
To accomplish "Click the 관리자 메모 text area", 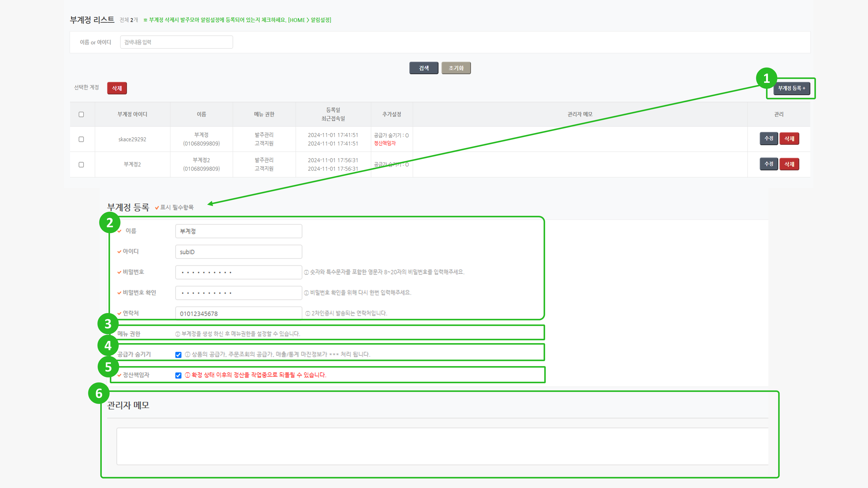I will (x=442, y=446).
